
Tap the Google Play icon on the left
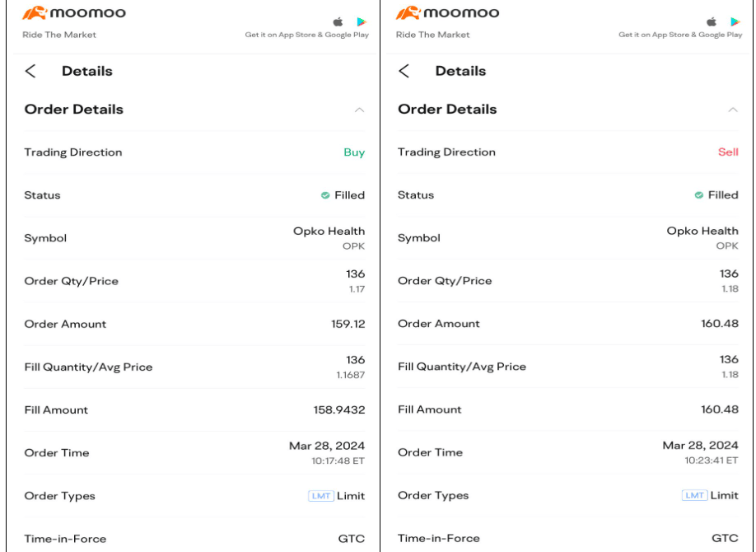pos(362,22)
